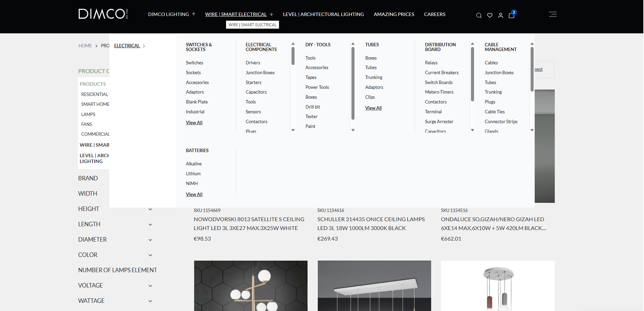Open the account profile icon
This screenshot has width=644, height=311.
click(500, 15)
